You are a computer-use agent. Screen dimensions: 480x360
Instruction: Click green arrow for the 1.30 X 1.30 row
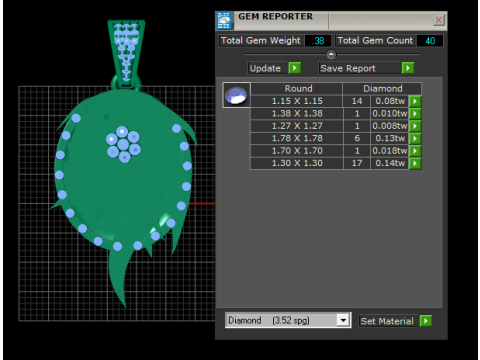pyautogui.click(x=415, y=163)
